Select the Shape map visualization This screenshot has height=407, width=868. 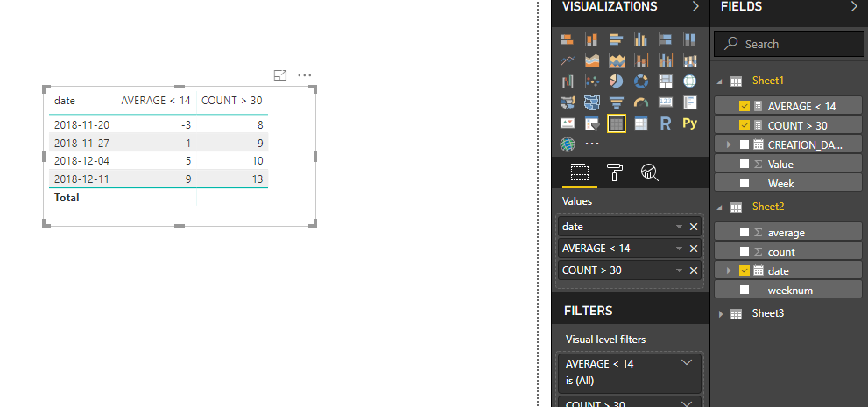point(592,102)
